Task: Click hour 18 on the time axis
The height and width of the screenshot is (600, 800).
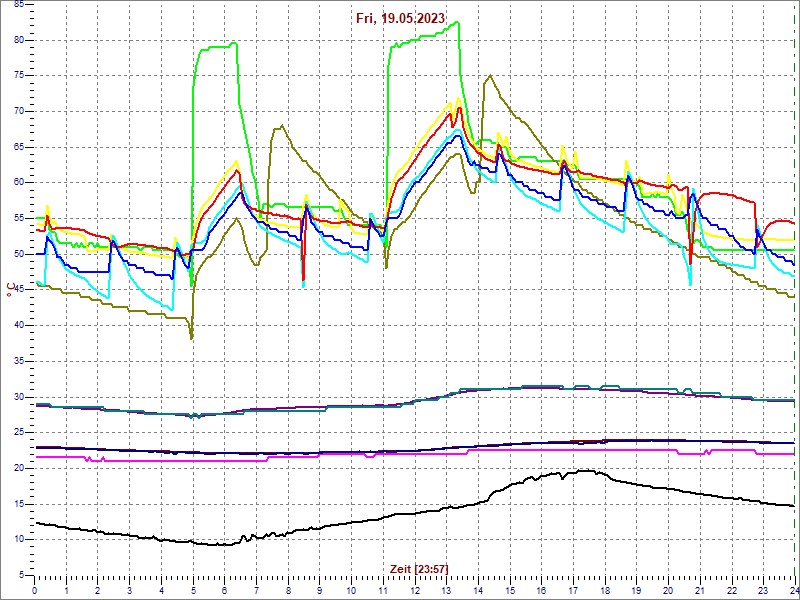Action: pos(605,588)
